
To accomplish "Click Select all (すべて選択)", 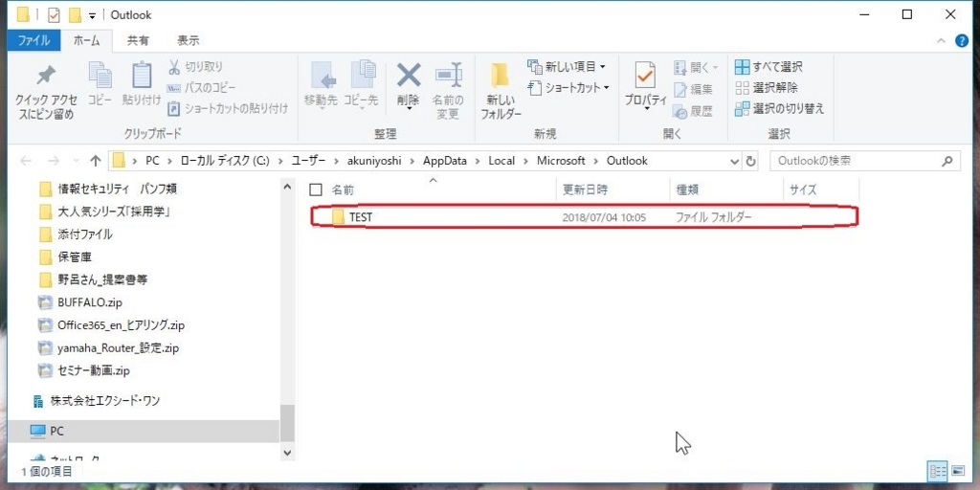I will (x=768, y=67).
